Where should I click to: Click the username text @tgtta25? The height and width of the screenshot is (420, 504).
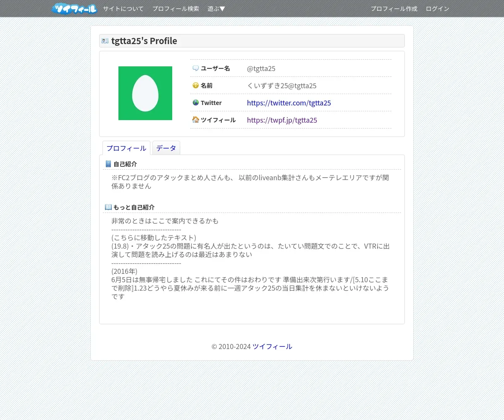[261, 68]
